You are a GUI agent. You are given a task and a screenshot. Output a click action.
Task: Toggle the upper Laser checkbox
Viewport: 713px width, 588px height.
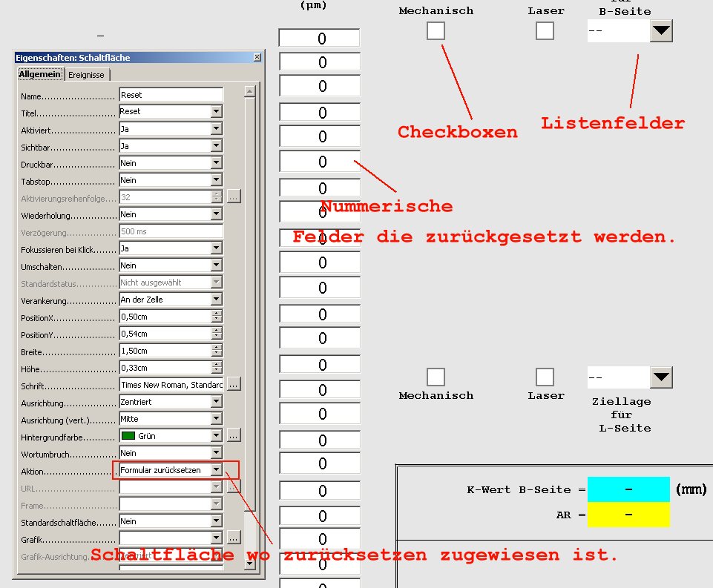coord(545,31)
